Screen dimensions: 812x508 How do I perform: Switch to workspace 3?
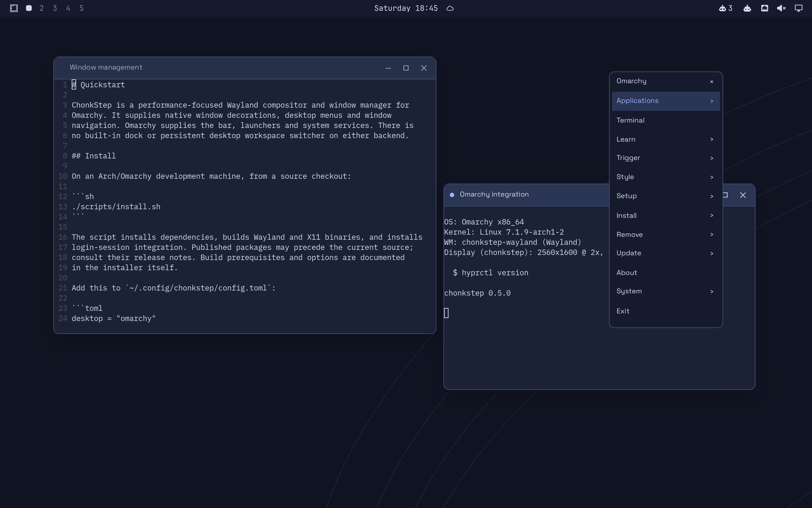click(x=55, y=8)
